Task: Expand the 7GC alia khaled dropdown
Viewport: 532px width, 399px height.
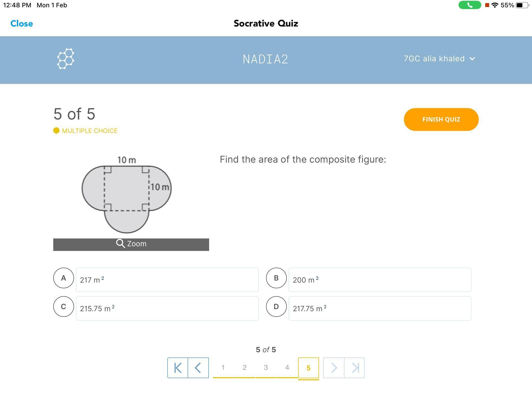Action: (x=440, y=59)
